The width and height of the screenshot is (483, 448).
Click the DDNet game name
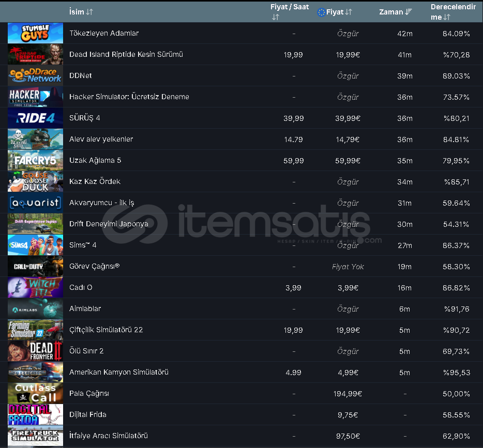(x=80, y=75)
